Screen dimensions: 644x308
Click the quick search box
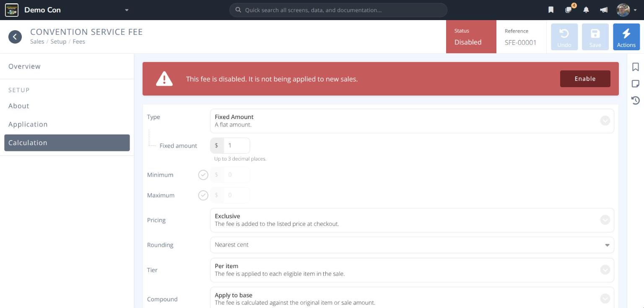click(338, 10)
